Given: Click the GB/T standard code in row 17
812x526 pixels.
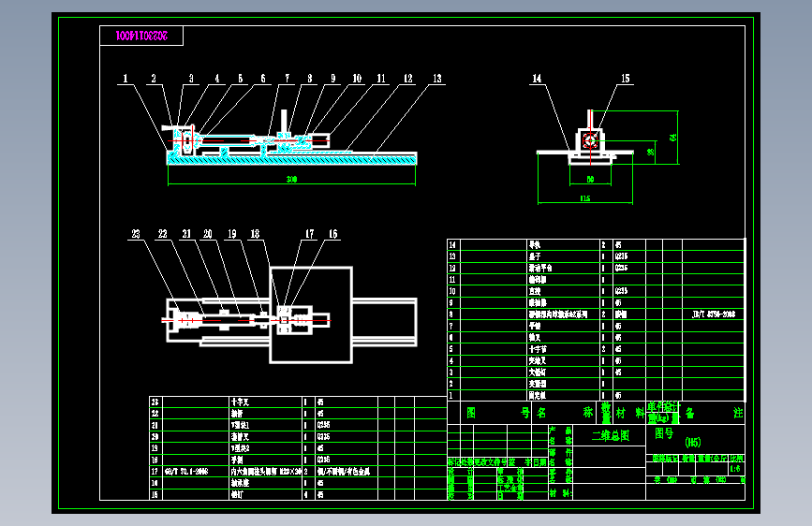Looking at the screenshot, I should [186, 472].
